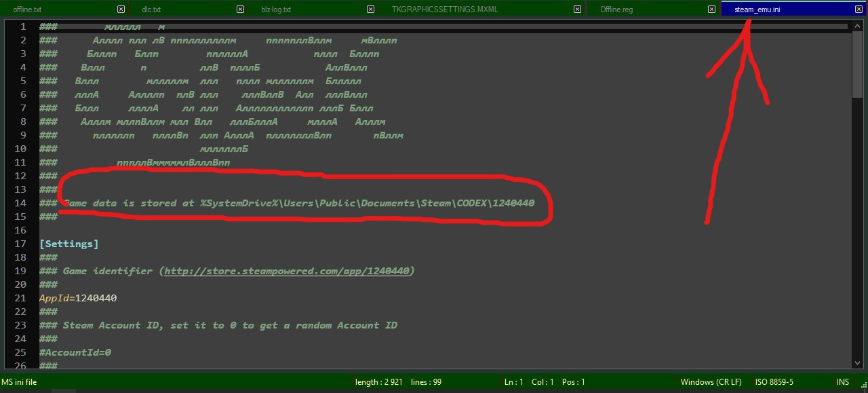Close the blz-log.txt tab
The image size is (868, 393).
[370, 10]
